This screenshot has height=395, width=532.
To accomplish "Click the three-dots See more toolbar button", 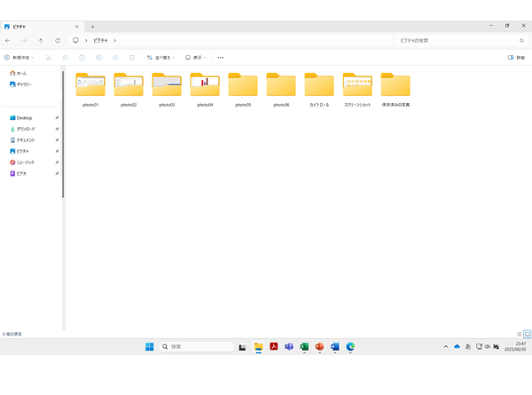I will tap(221, 58).
